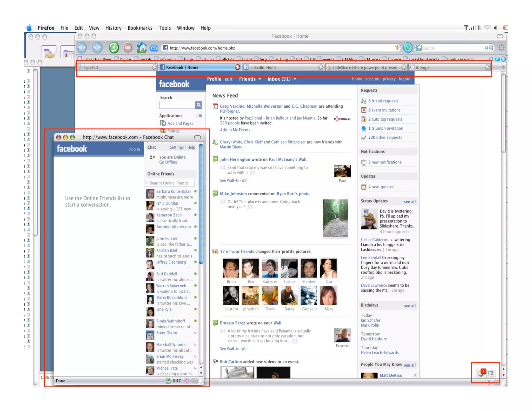
Task: Open the 8 friend requests link
Action: coord(383,101)
